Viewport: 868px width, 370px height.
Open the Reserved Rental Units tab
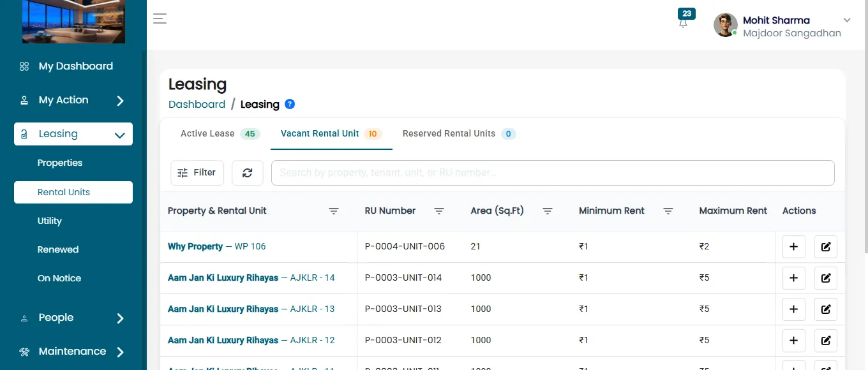pos(459,134)
